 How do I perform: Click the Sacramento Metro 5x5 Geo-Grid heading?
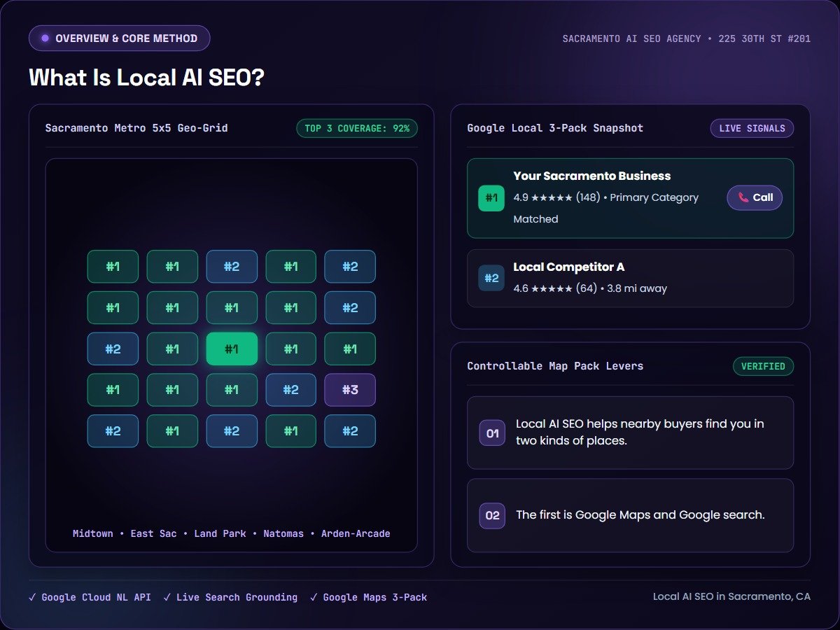pyautogui.click(x=136, y=128)
